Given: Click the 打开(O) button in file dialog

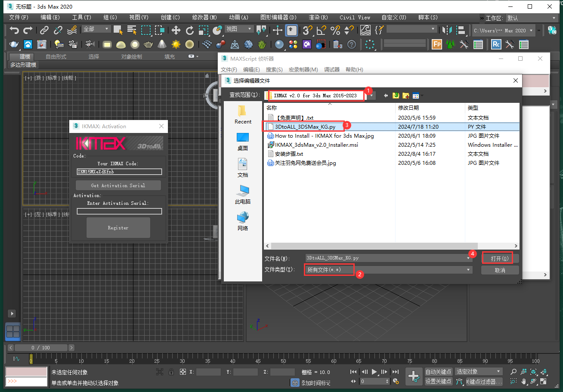Looking at the screenshot, I should pyautogui.click(x=500, y=259).
